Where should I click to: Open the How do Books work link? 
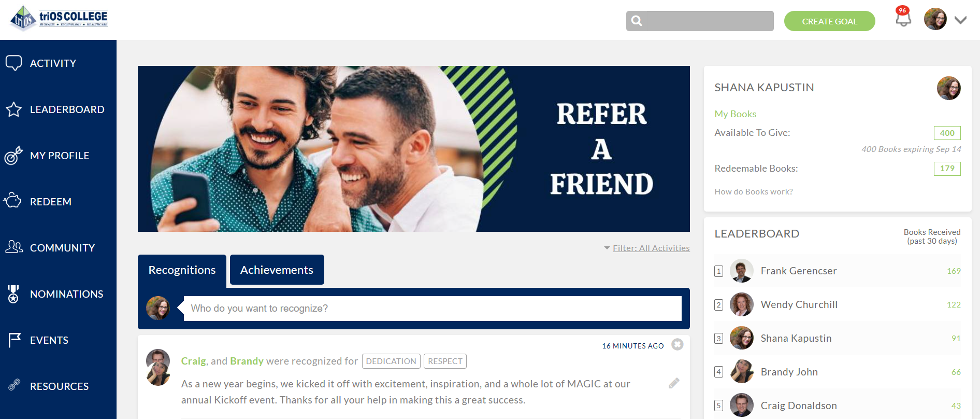[754, 192]
